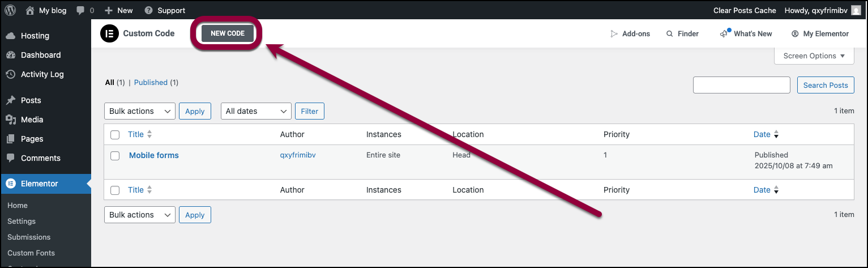868x268 pixels.
Task: Expand the Screen Options panel
Action: pos(814,56)
